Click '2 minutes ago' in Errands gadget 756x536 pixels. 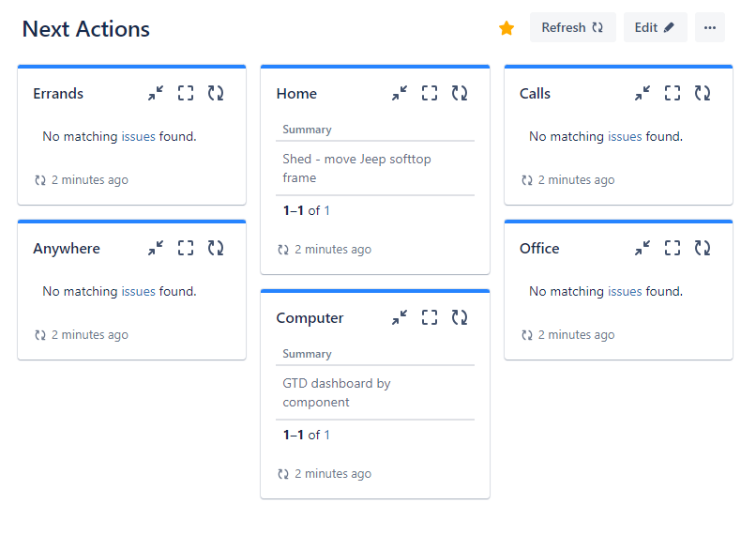click(90, 180)
